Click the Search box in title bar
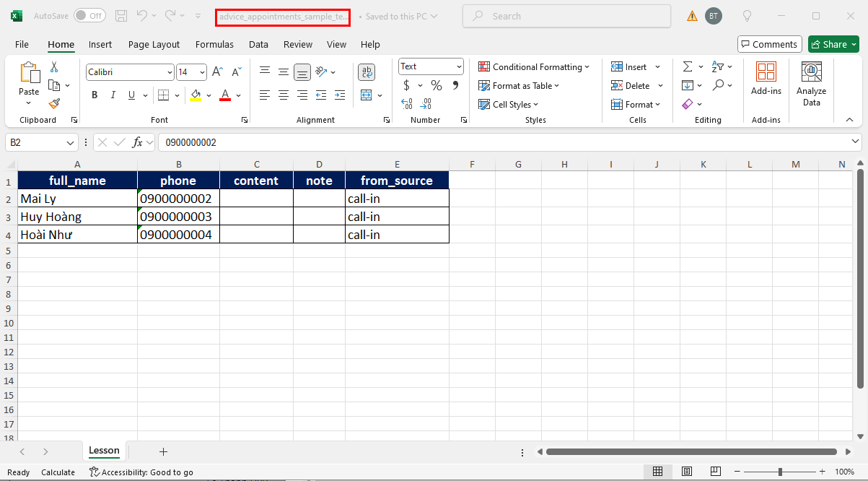Screen dimensions: 868x481 pos(566,16)
